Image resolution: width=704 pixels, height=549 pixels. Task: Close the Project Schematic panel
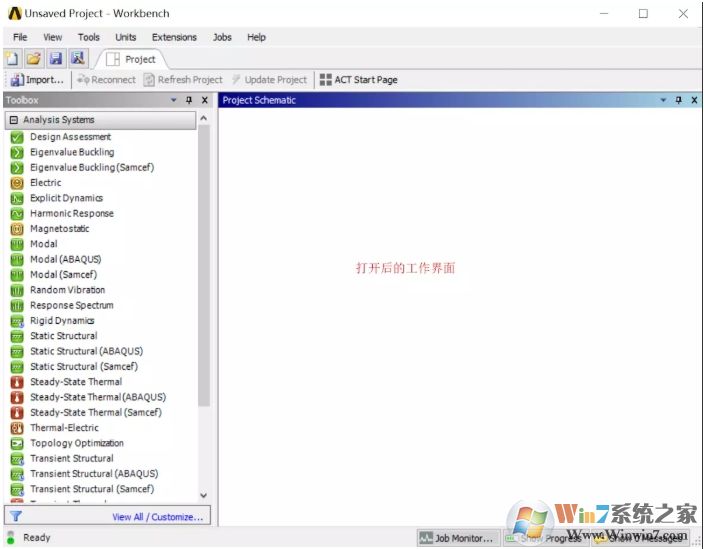[x=694, y=100]
